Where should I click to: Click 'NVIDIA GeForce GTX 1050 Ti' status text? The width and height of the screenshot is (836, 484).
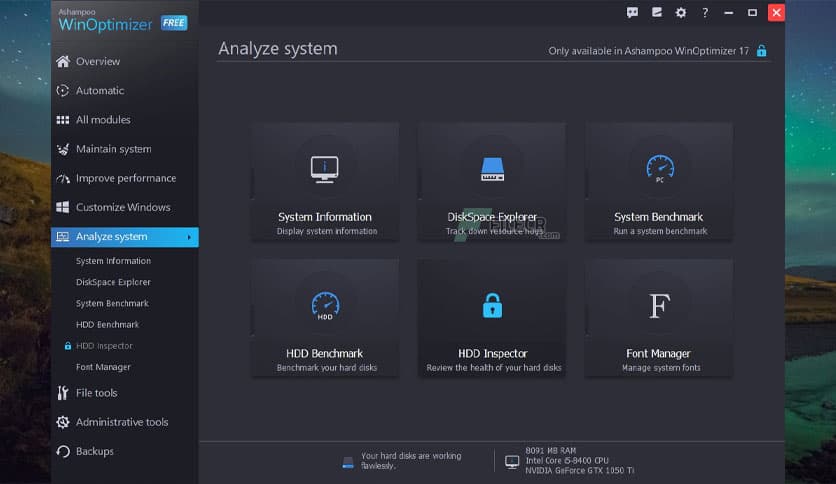[x=580, y=471]
